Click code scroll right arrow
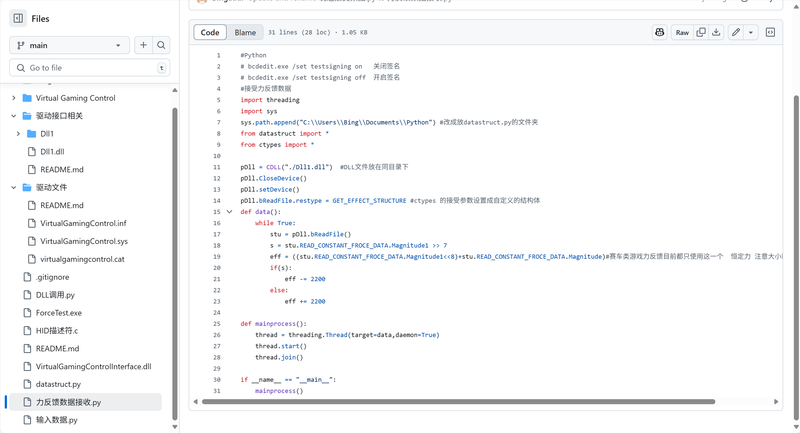This screenshot has height=433, width=800. coord(776,401)
